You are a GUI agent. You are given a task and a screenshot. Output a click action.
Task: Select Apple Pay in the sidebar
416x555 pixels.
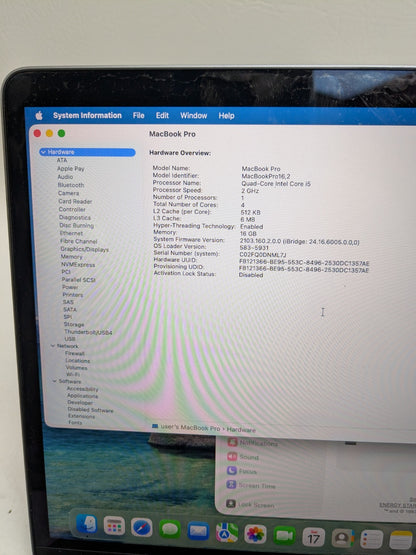(x=71, y=168)
